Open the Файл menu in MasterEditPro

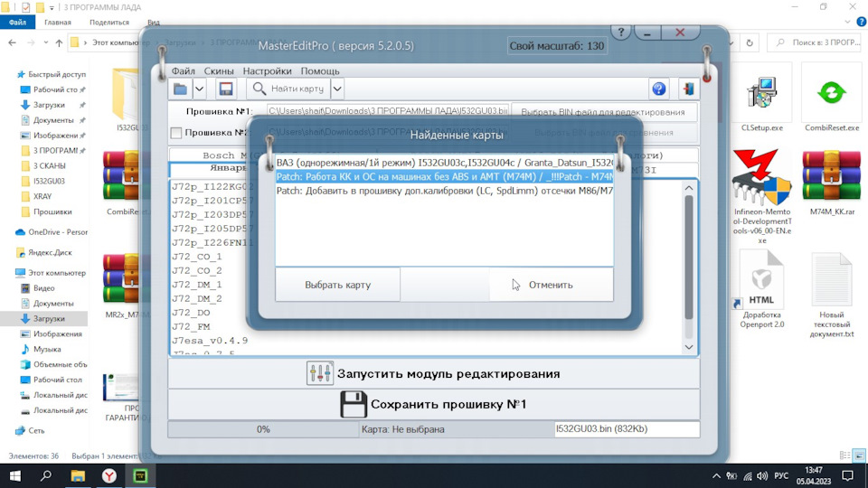(x=184, y=70)
